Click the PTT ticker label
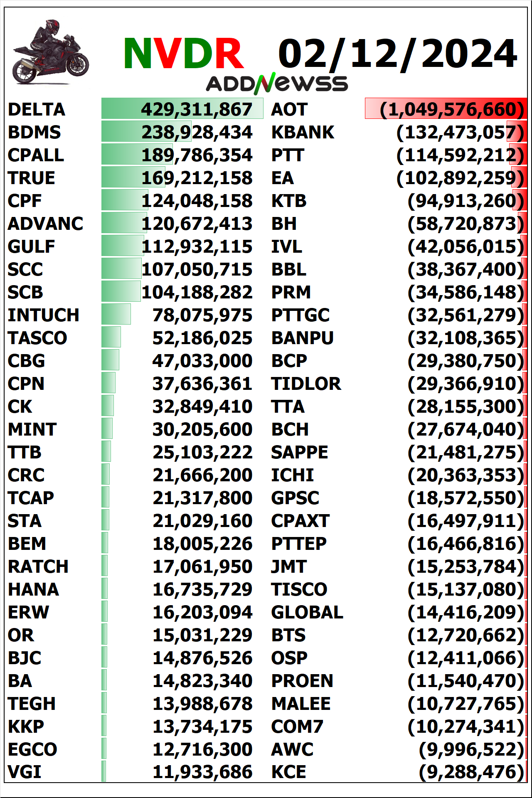Viewport: 532px width, 798px height. 288,155
